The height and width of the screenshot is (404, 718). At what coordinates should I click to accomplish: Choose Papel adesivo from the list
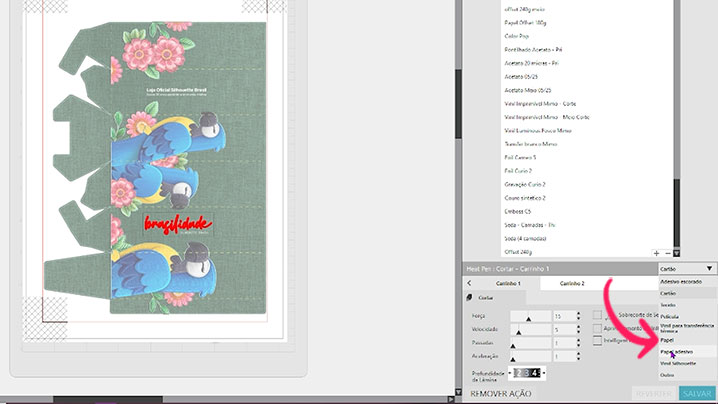[686, 352]
